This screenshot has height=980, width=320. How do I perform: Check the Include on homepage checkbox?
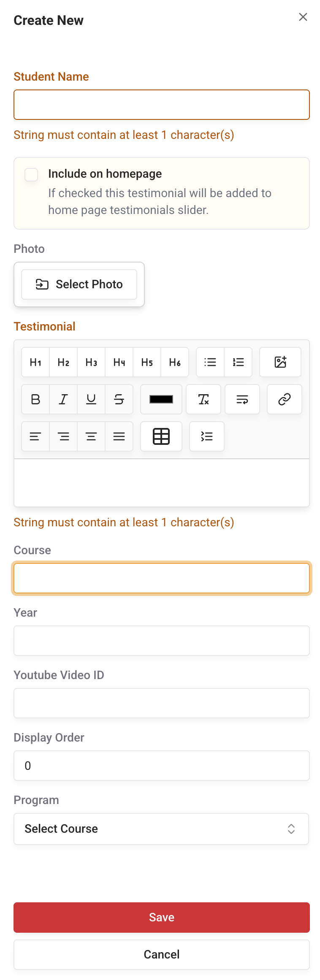pyautogui.click(x=31, y=175)
